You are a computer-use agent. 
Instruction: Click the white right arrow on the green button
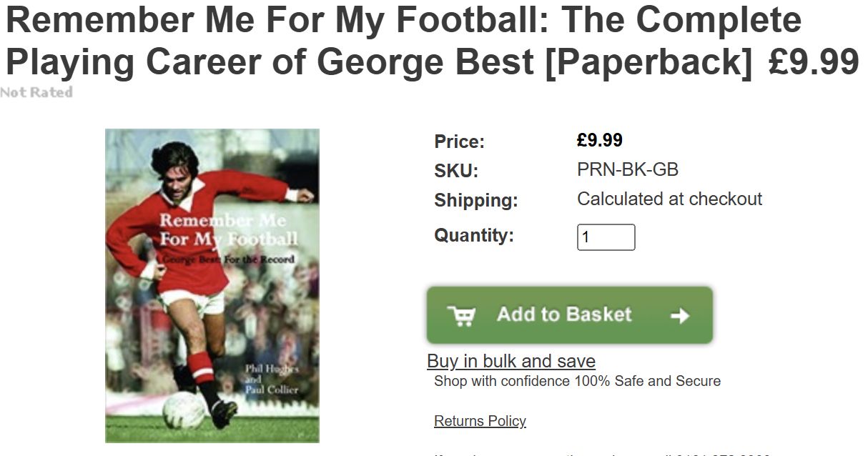[x=680, y=315]
